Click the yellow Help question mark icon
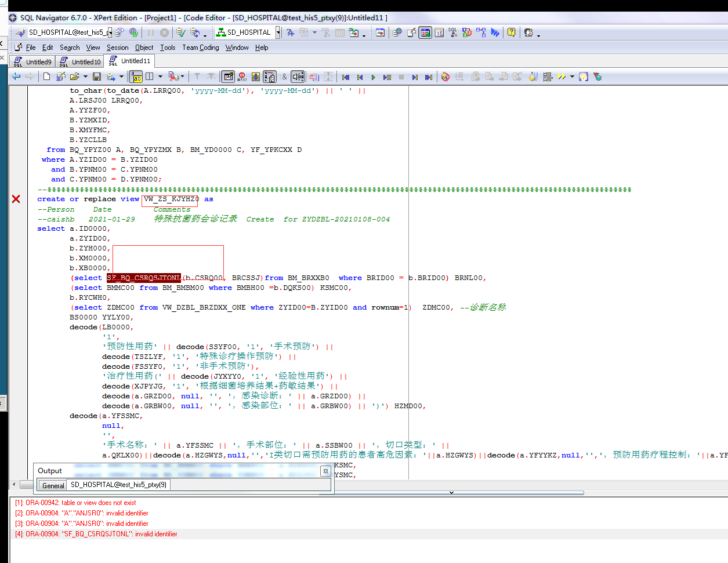Screen dimensions: 728x563 click(x=511, y=32)
